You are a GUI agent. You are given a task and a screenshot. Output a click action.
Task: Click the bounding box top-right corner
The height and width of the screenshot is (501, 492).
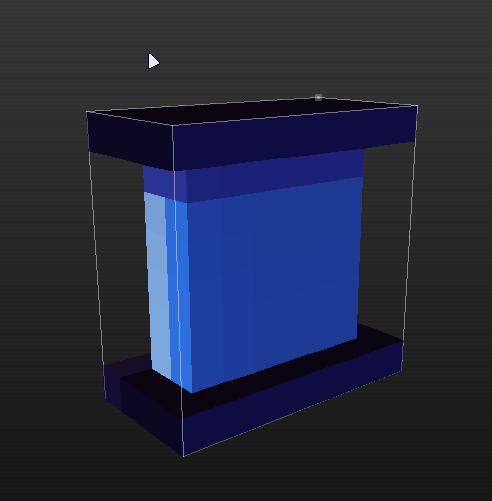pyautogui.click(x=417, y=106)
